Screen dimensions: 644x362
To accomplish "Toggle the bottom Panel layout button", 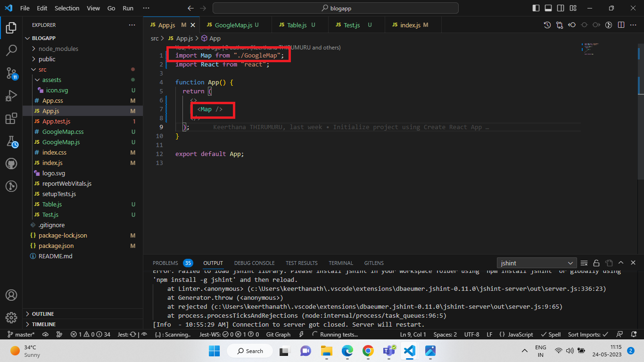I will [548, 8].
